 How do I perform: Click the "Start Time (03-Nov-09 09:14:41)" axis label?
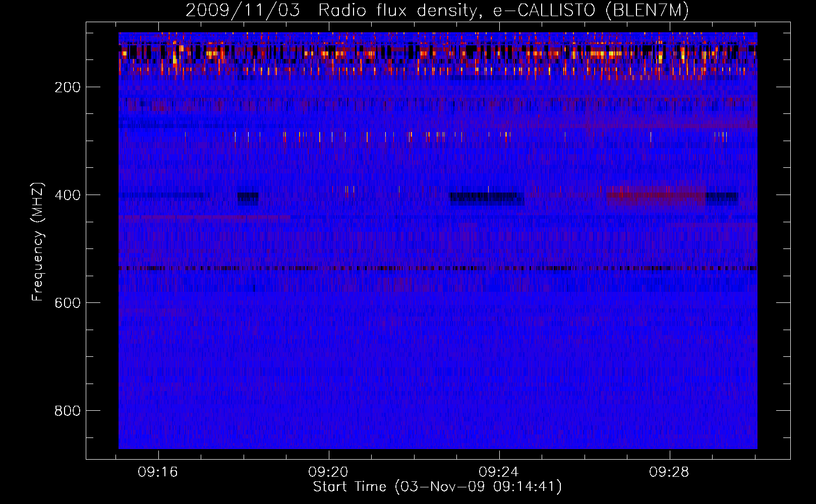coord(437,487)
